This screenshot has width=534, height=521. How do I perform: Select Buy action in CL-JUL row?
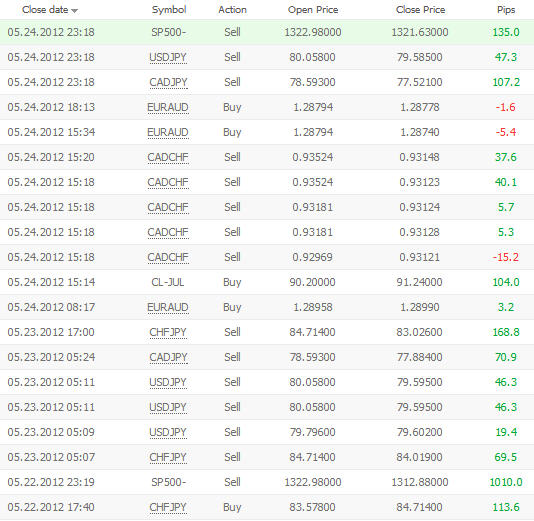pos(232,283)
